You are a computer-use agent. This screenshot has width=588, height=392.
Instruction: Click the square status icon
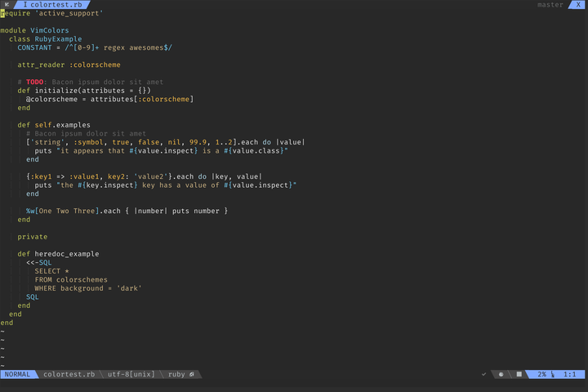pyautogui.click(x=519, y=374)
